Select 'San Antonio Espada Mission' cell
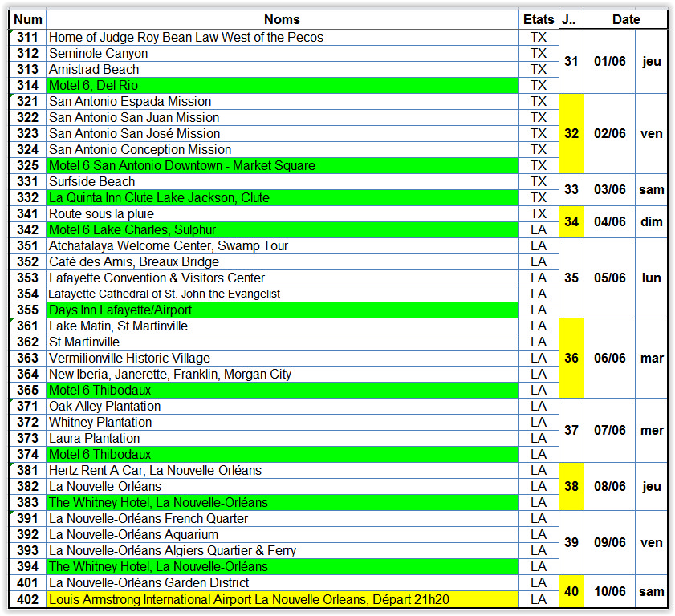Image resolution: width=675 pixels, height=616 pixels. pos(283,102)
